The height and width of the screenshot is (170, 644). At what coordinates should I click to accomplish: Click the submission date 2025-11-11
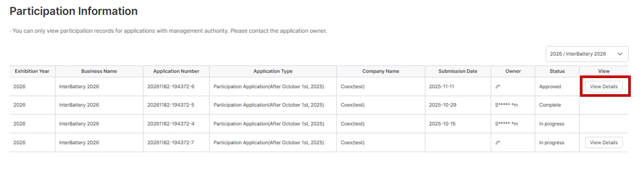[441, 86]
